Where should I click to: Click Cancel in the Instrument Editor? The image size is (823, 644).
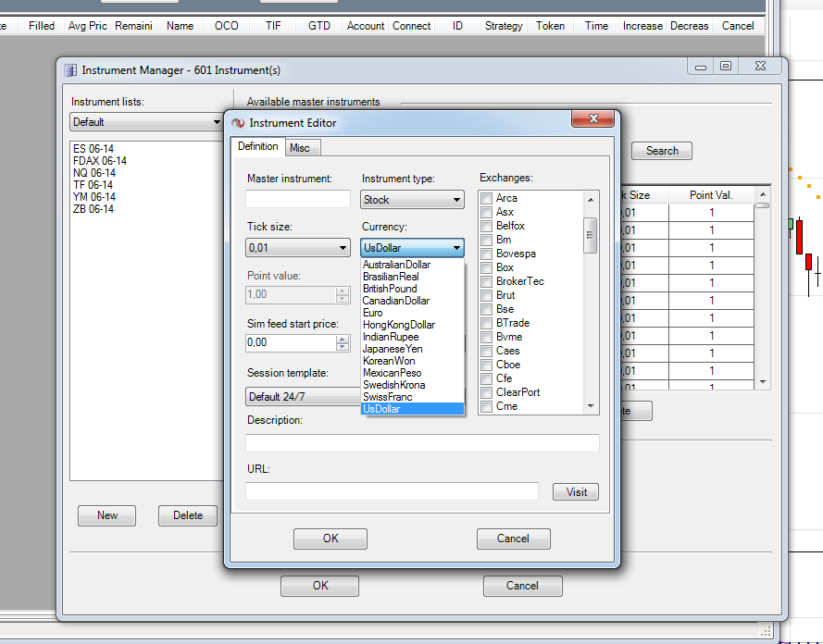[513, 539]
